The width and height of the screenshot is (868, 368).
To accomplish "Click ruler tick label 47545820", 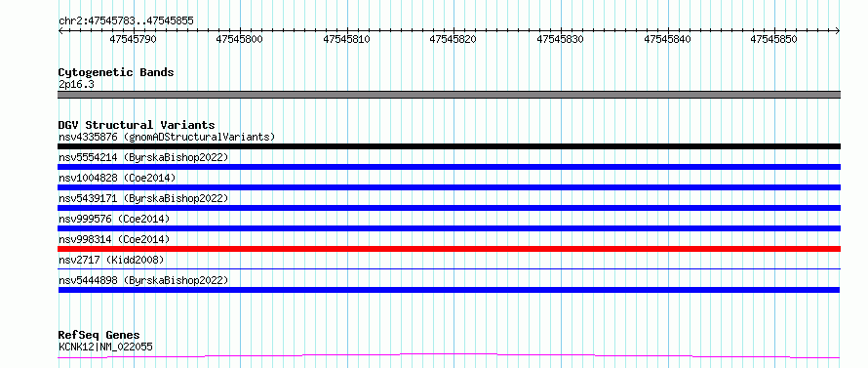I will click(x=454, y=39).
